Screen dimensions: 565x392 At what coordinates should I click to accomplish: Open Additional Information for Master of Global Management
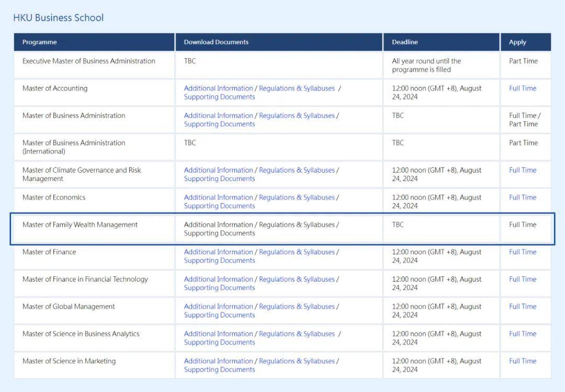click(x=218, y=307)
